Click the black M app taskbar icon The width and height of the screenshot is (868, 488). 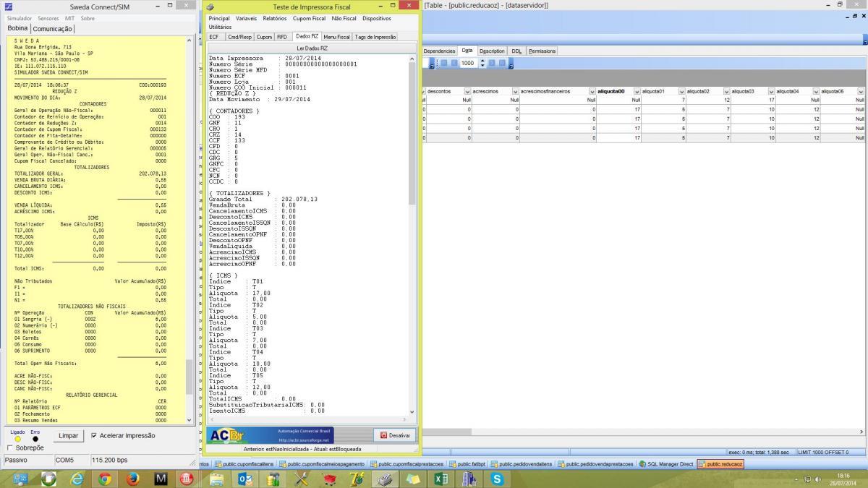pos(161,478)
